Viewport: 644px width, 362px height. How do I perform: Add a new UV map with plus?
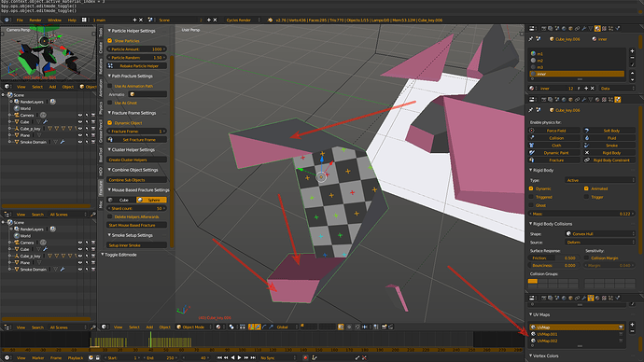(632, 325)
